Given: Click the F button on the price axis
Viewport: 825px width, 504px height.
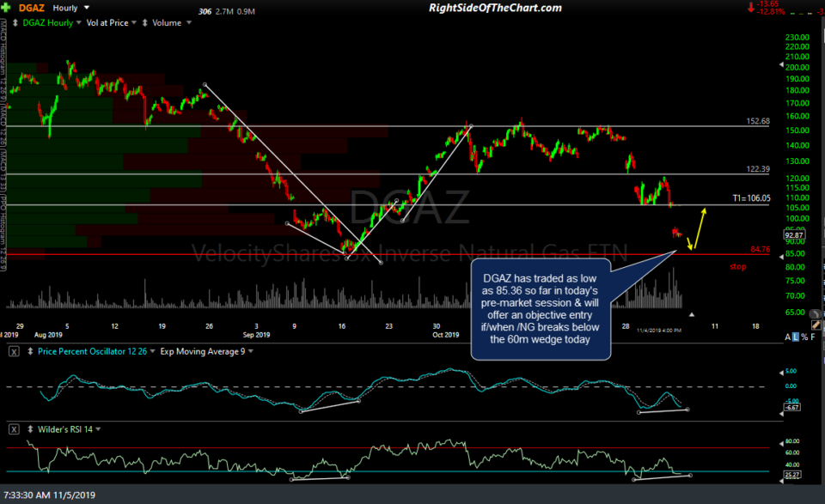Looking at the screenshot, I should click(x=812, y=338).
